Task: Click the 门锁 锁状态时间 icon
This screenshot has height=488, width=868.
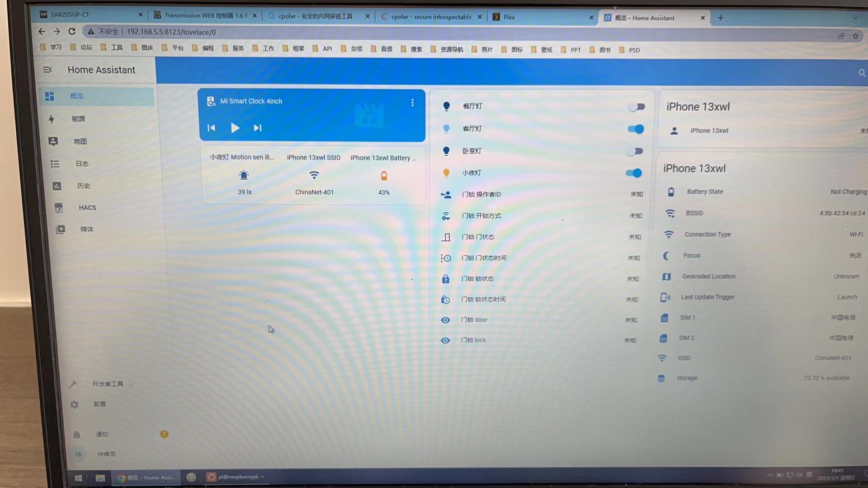Action: 445,300
